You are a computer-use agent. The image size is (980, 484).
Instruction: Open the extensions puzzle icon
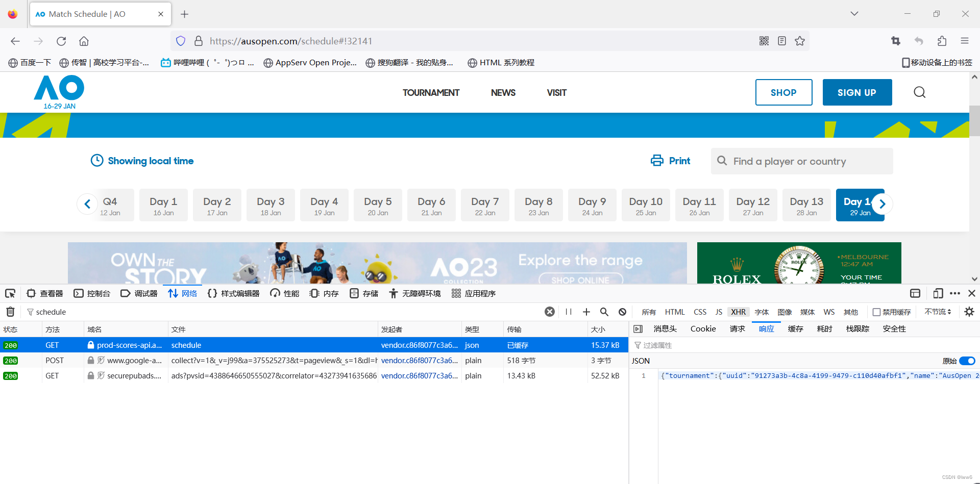(x=942, y=41)
